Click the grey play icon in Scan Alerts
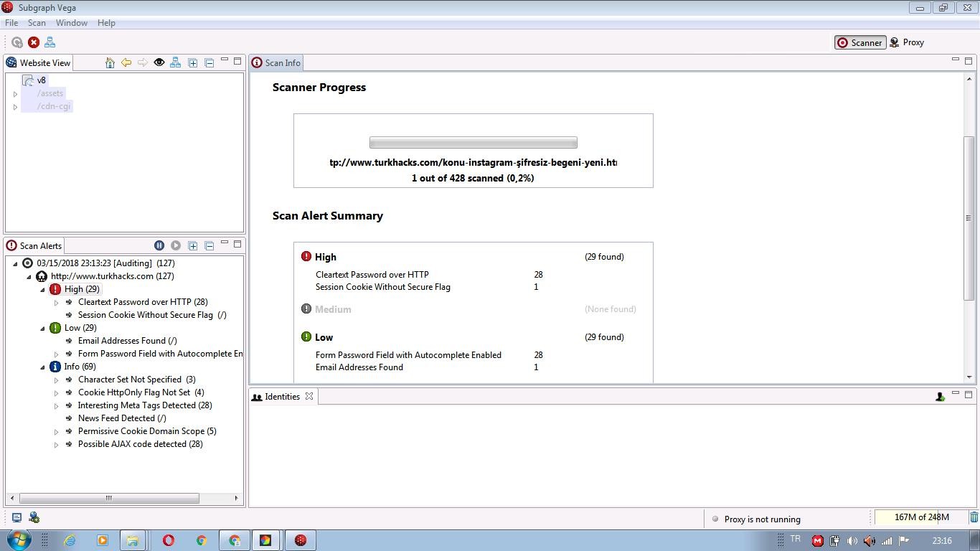Viewport: 980px width, 551px height. coord(176,245)
